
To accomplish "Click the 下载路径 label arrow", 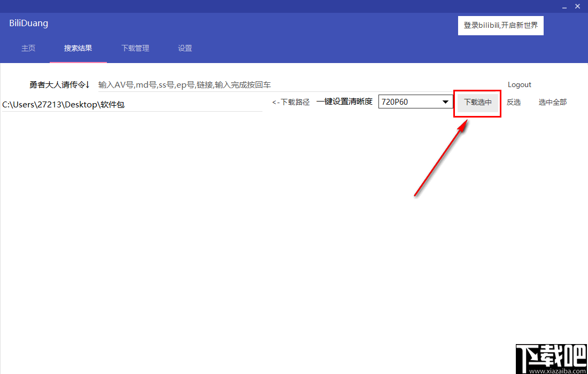I will pyautogui.click(x=291, y=102).
